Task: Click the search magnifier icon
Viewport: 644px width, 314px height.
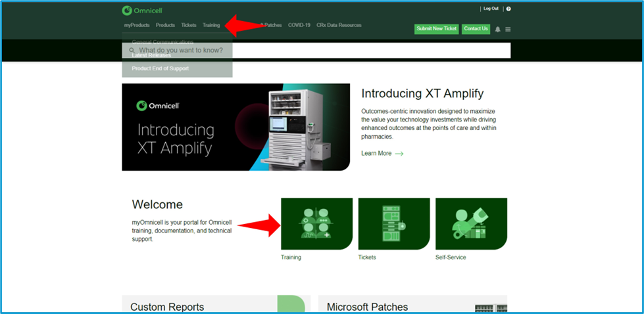Action: click(132, 51)
